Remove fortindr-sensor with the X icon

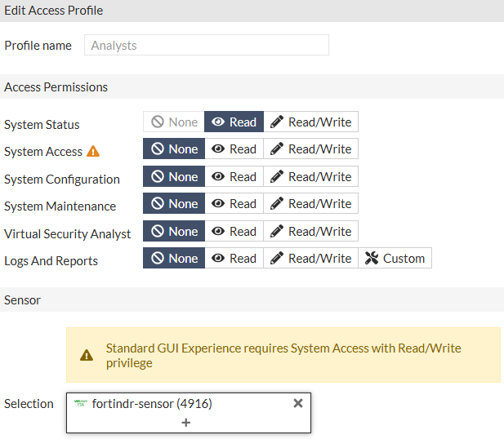pyautogui.click(x=298, y=403)
